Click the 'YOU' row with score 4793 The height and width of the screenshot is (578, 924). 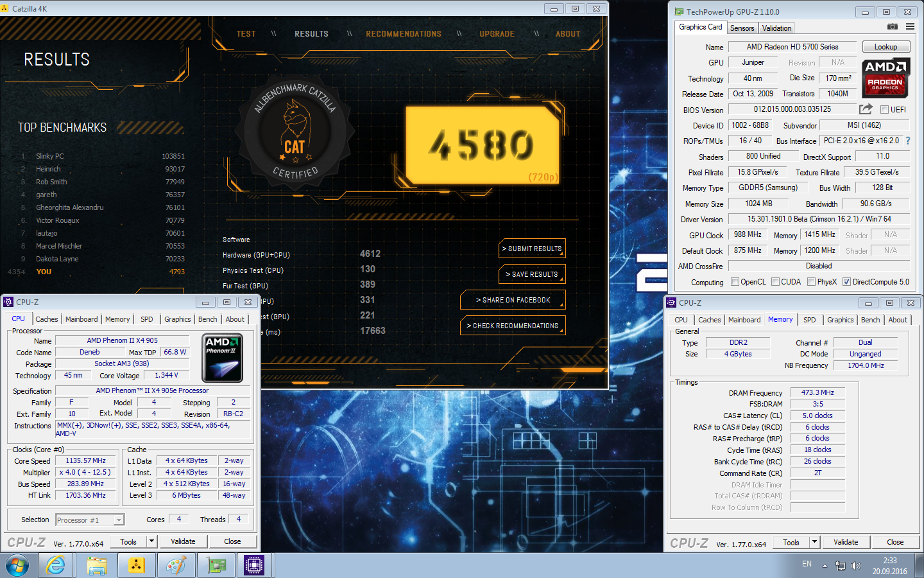click(x=96, y=272)
